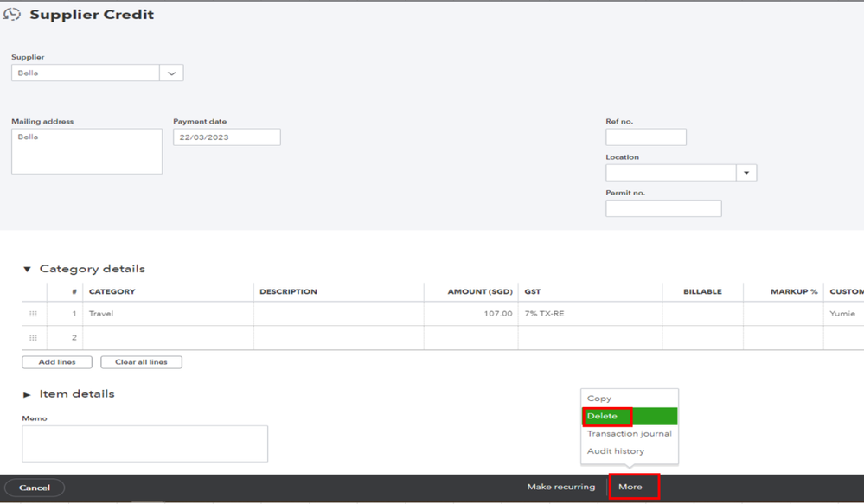Click the BILLABLE column header

click(702, 291)
